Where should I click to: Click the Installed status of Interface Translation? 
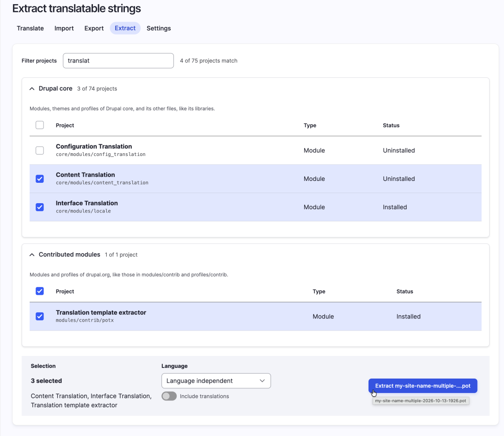(395, 207)
